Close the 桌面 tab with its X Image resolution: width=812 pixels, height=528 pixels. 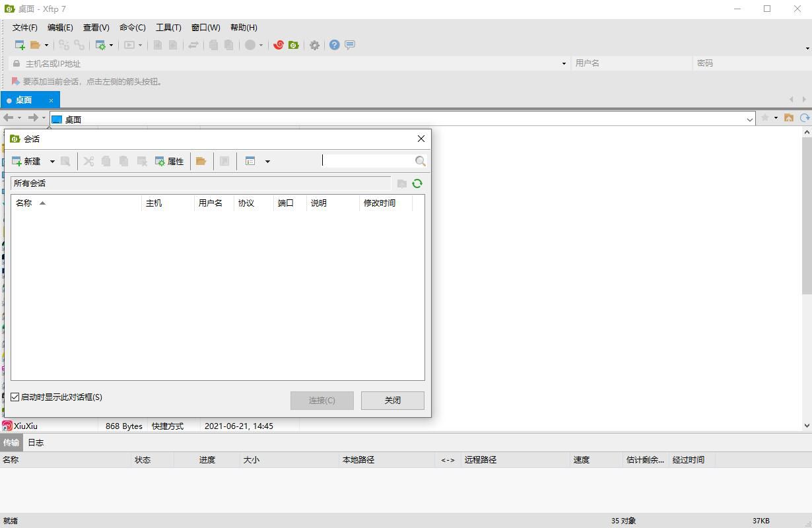(51, 100)
